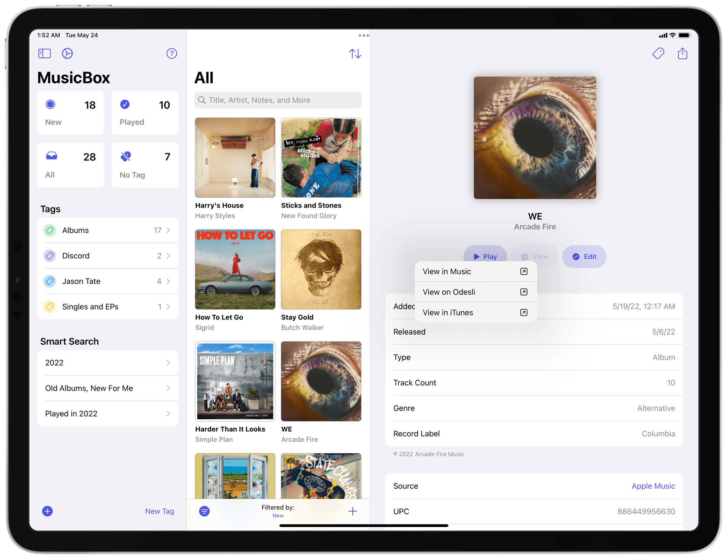
Task: Click the title search input field
Action: coord(279,99)
